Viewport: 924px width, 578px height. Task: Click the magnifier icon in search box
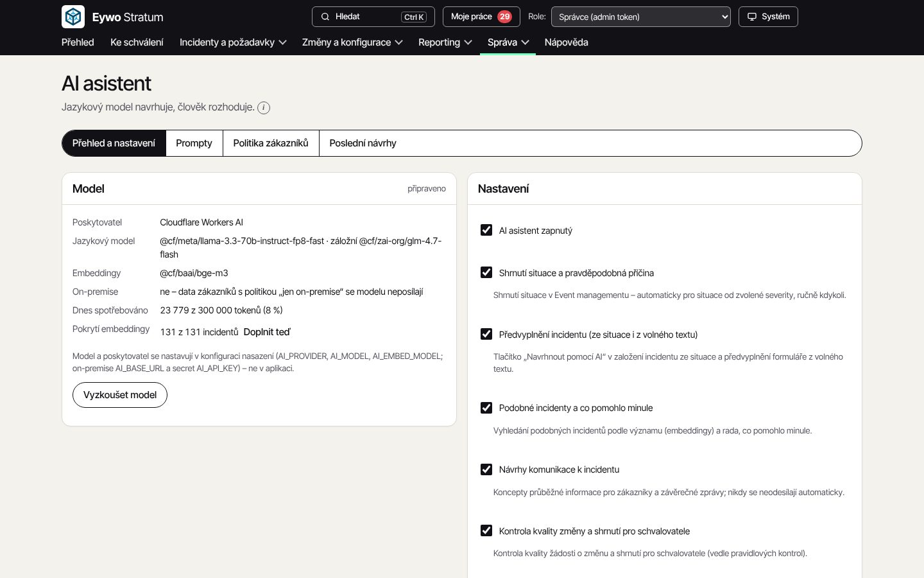(x=325, y=17)
